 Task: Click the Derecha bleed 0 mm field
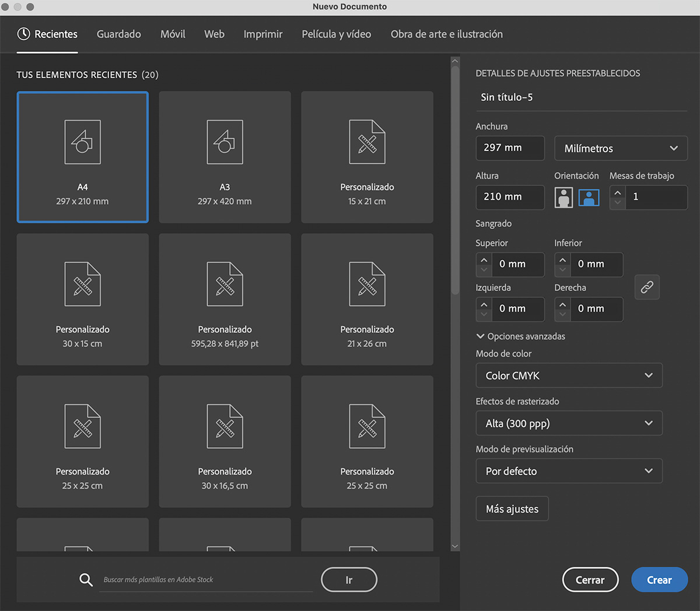pyautogui.click(x=596, y=309)
